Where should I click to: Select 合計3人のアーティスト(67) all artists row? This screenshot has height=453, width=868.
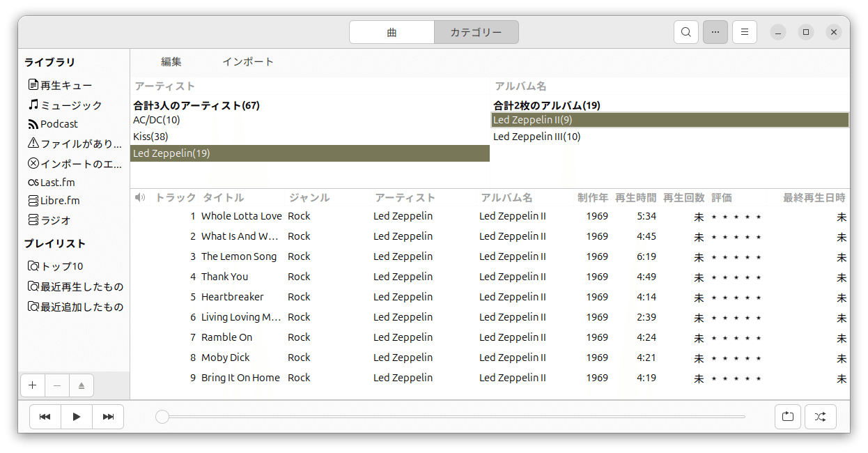click(x=310, y=105)
